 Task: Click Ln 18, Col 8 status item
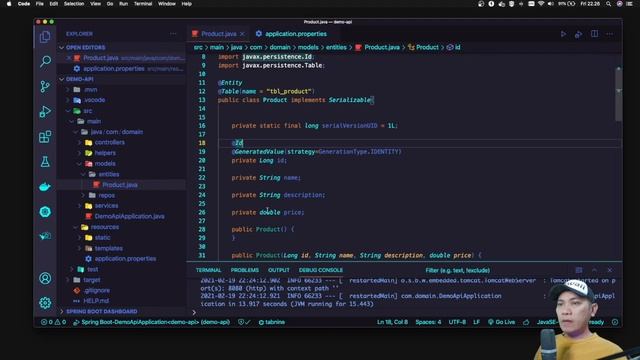(392, 322)
